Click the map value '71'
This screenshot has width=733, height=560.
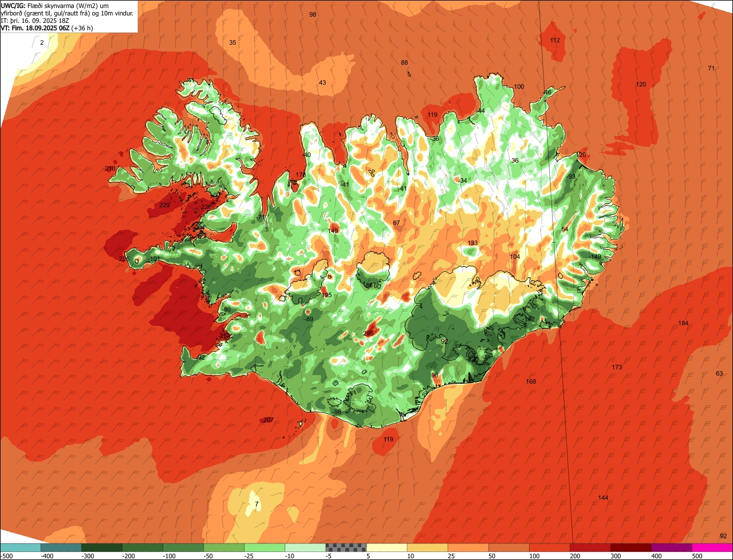711,68
